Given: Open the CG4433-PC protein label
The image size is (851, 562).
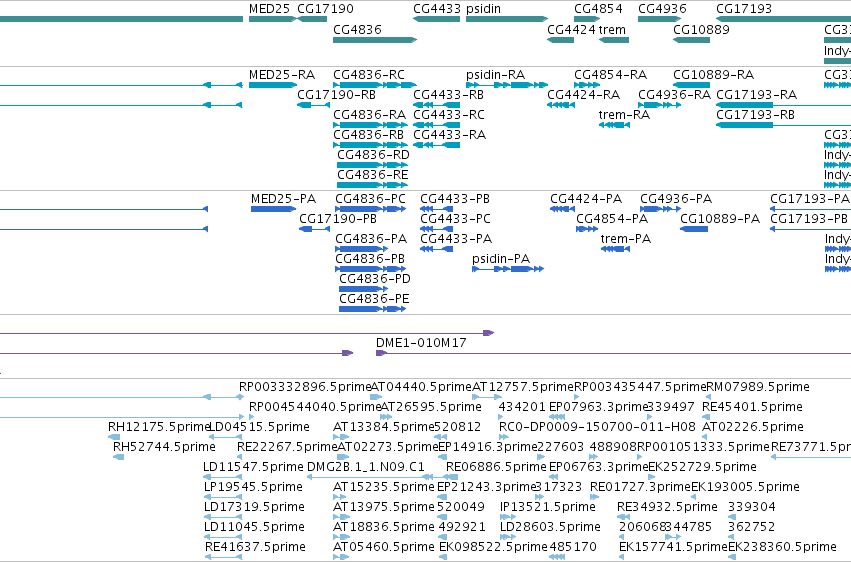Looking at the screenshot, I should (x=455, y=219).
